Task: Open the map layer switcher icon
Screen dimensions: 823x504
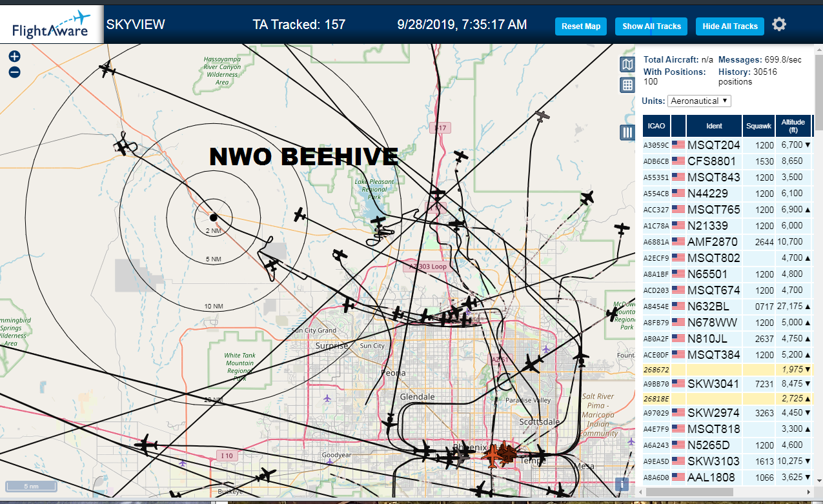Action: (627, 64)
